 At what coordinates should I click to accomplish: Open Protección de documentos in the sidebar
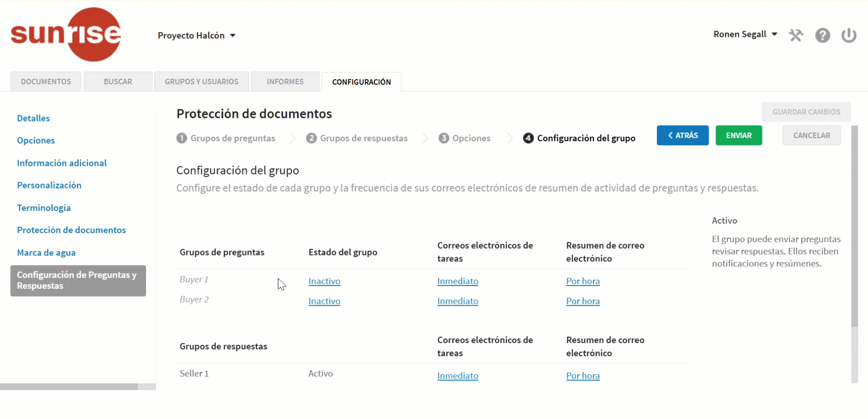click(x=71, y=230)
